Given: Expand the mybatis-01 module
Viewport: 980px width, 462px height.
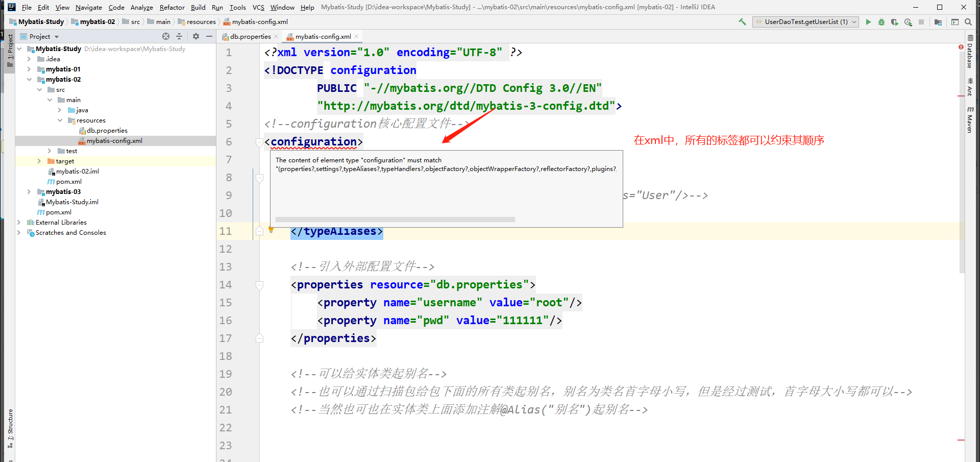Looking at the screenshot, I should tap(29, 69).
